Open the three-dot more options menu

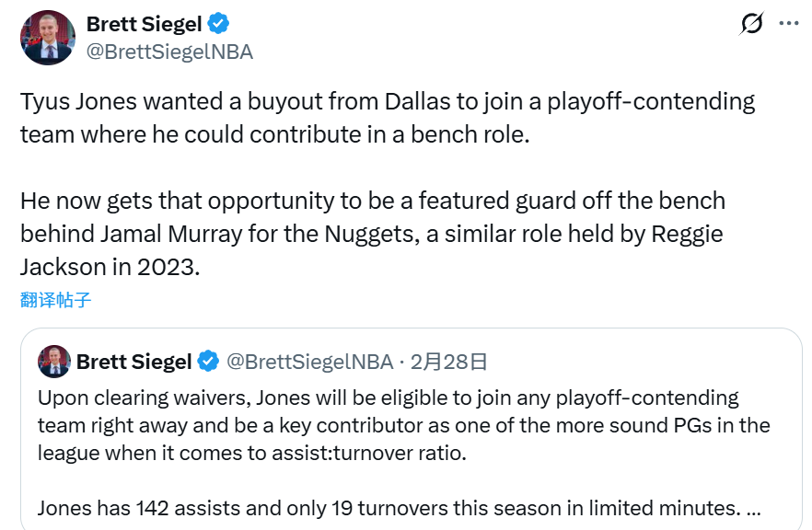(789, 25)
